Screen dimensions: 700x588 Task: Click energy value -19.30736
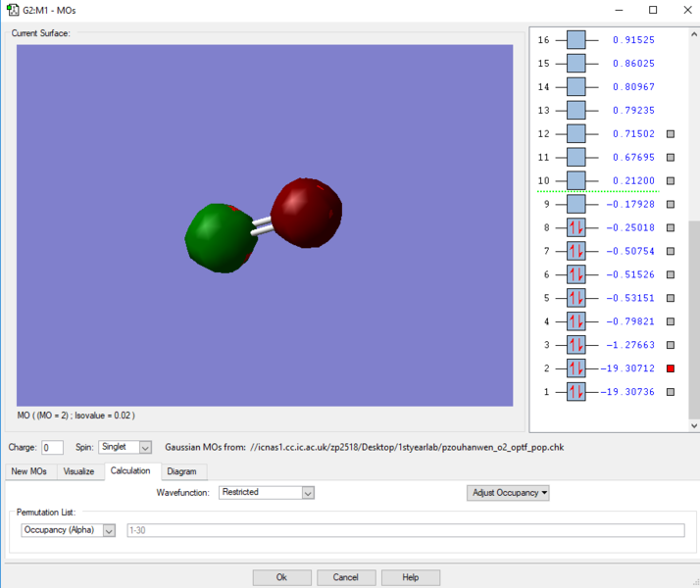pos(627,392)
